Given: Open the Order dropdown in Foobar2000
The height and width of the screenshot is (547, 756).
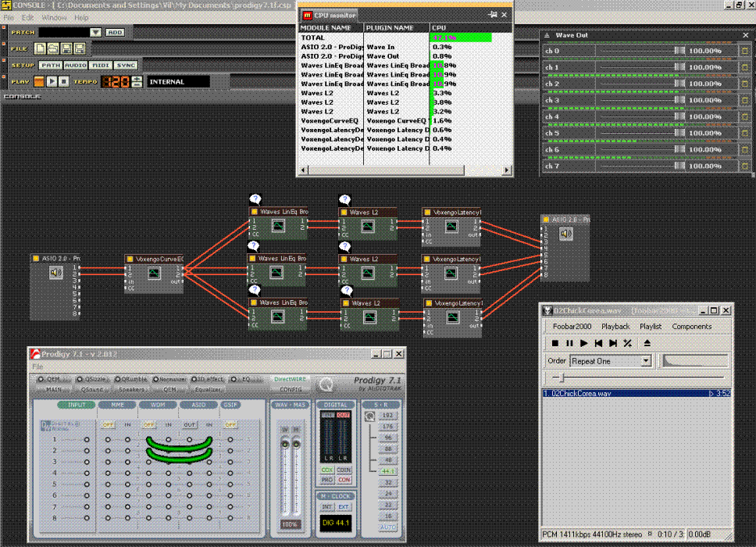Looking at the screenshot, I should [646, 361].
